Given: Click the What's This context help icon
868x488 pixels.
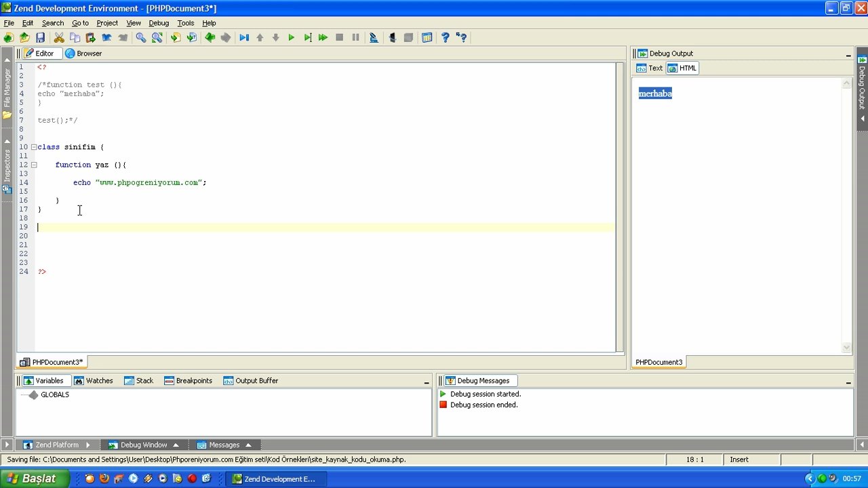Looking at the screenshot, I should tap(461, 38).
